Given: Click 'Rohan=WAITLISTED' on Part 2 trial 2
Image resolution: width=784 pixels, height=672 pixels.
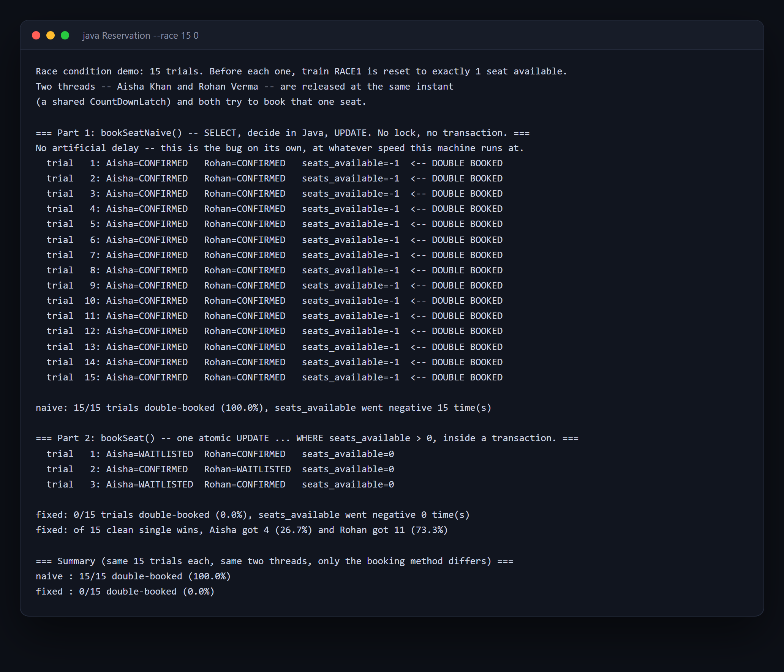Looking at the screenshot, I should tap(247, 469).
